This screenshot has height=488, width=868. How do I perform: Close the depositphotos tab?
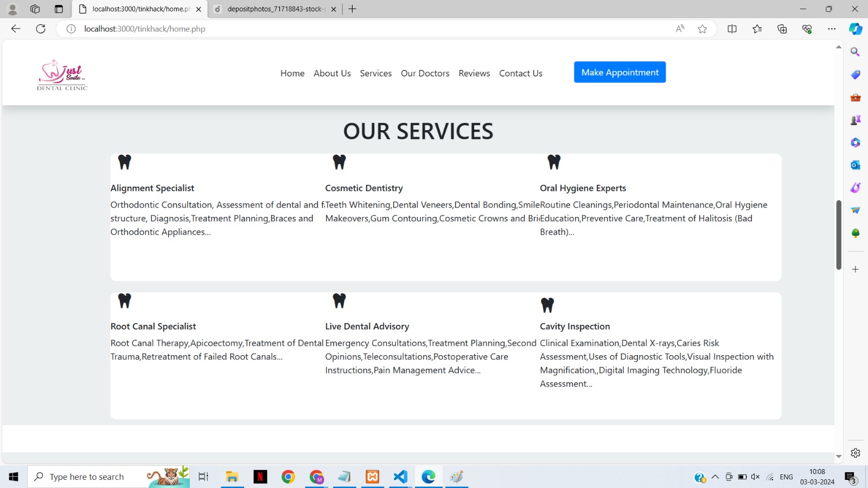click(x=333, y=9)
